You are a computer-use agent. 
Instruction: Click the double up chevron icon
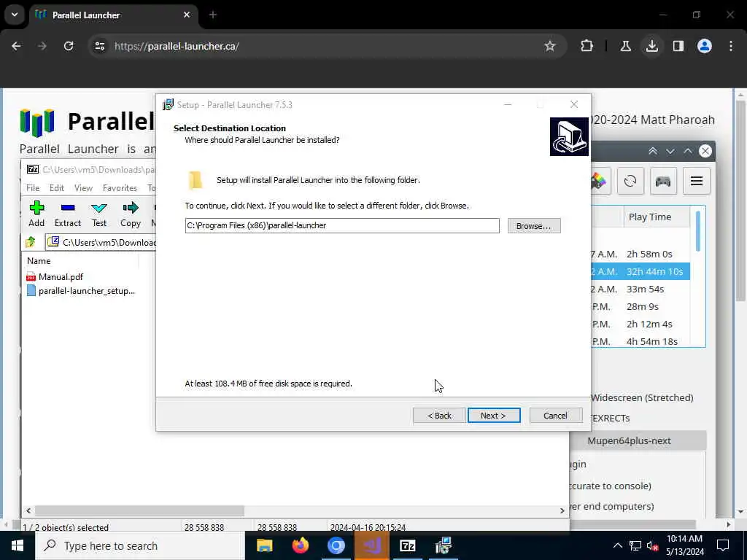653,151
